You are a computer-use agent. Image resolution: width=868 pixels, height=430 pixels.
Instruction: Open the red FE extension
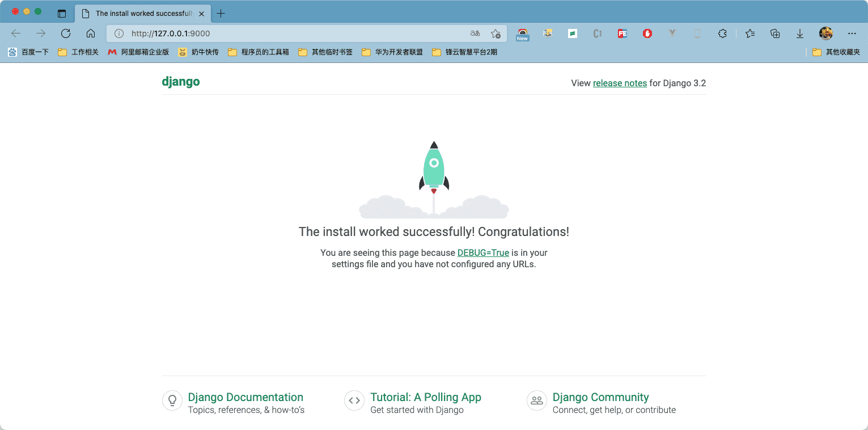pos(623,33)
